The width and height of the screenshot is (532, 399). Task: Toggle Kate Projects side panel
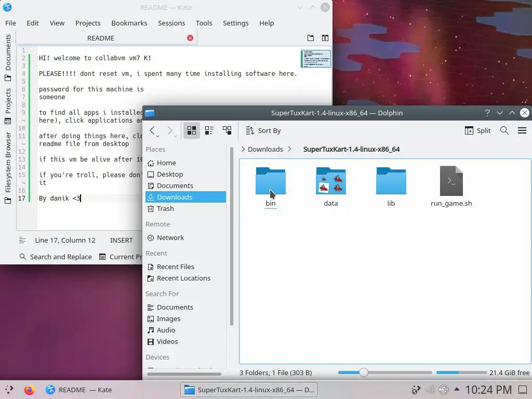[x=8, y=105]
